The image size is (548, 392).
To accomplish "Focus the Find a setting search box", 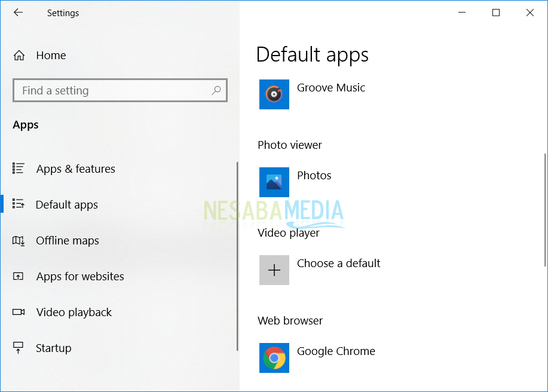I will [x=120, y=90].
